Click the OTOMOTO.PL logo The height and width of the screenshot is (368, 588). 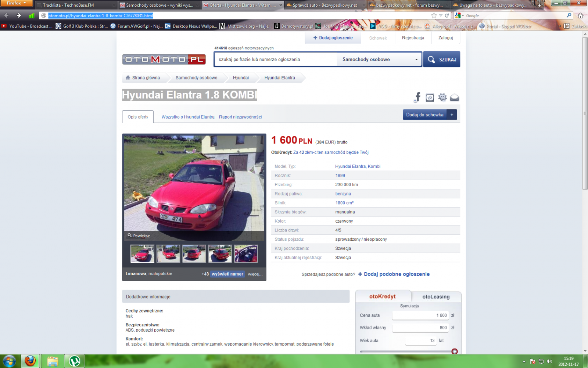pos(164,59)
